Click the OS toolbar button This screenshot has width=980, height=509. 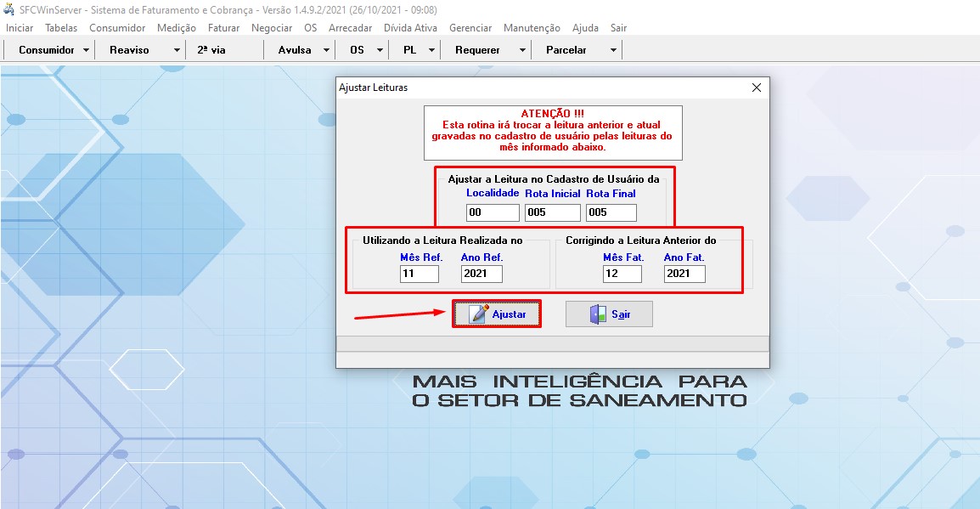coord(357,50)
